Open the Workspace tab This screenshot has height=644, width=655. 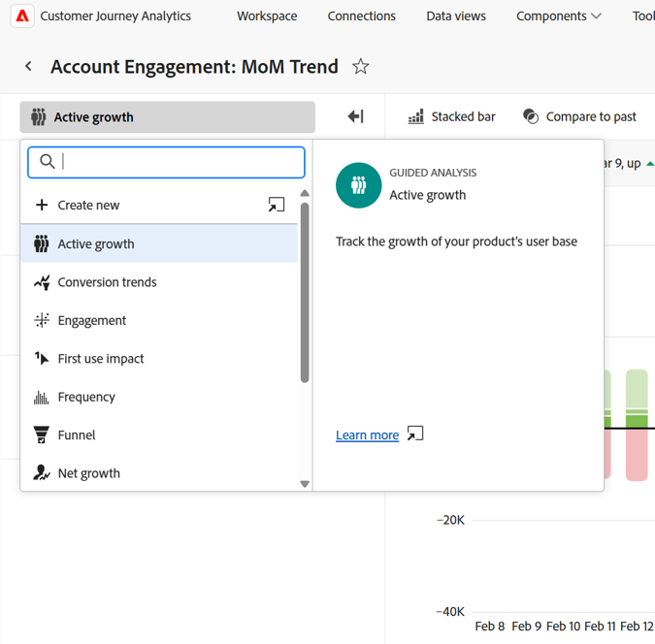[267, 16]
